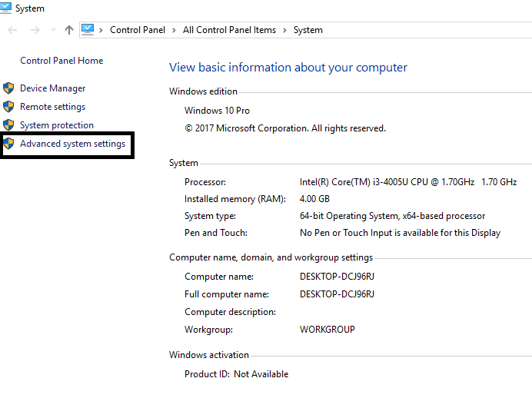Click the computer icon in address bar
The image size is (532, 418).
click(88, 30)
